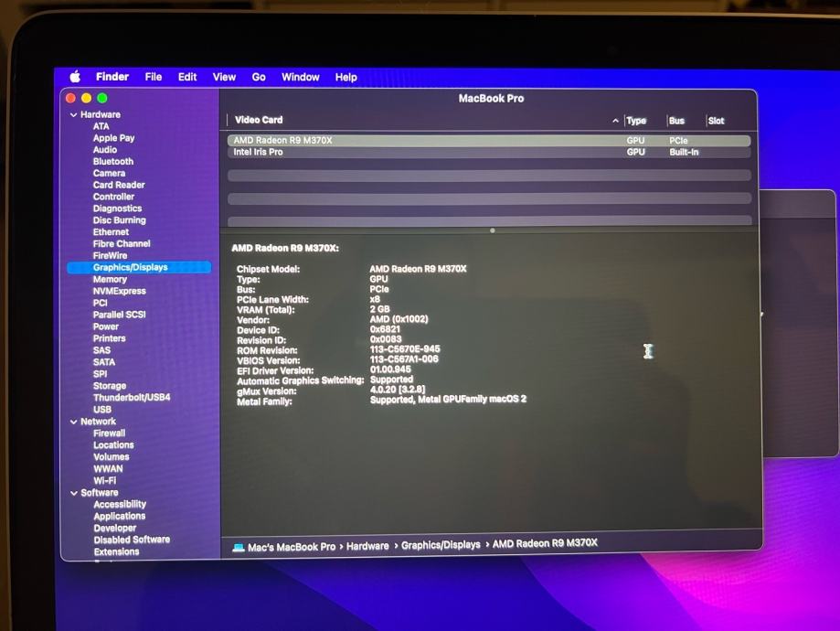Collapse the Network section
This screenshot has width=840, height=631.
coord(73,422)
